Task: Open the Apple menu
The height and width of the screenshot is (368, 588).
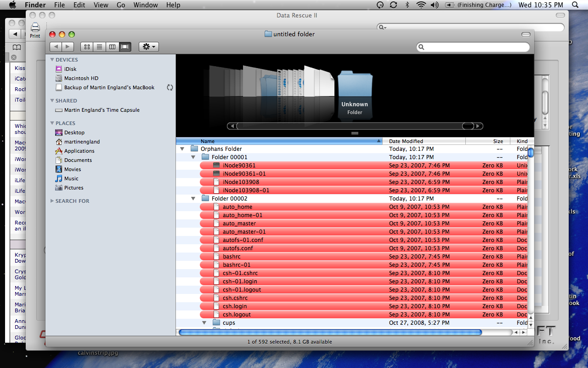Action: 12,5
